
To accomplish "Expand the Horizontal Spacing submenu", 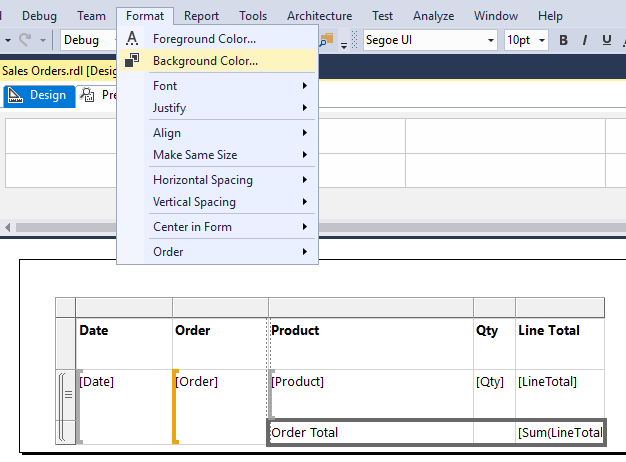I will coord(230,180).
